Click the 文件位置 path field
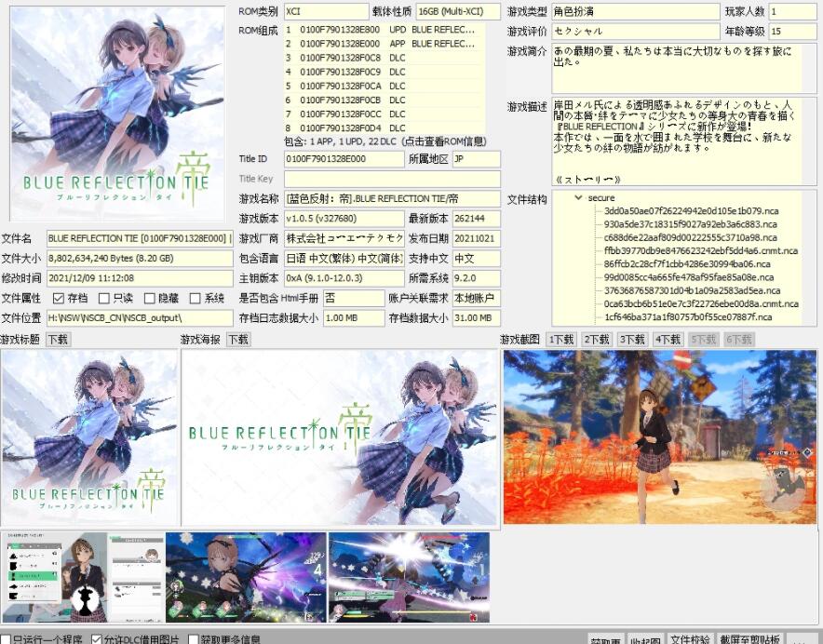This screenshot has height=644, width=823. [140, 318]
